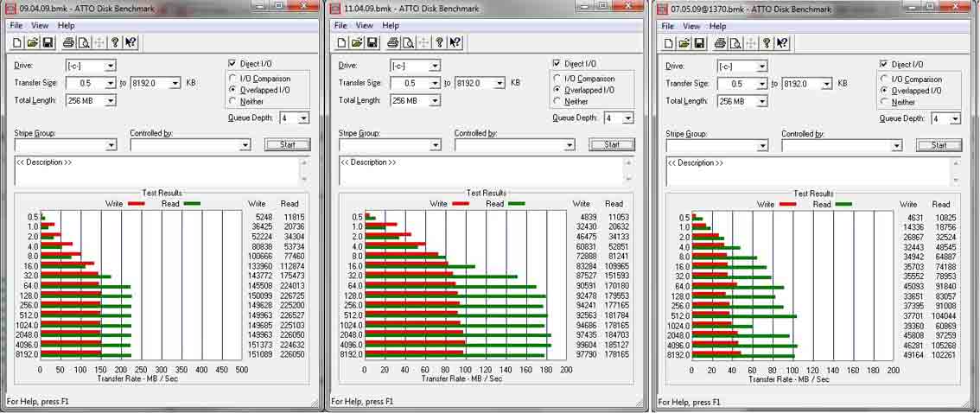The image size is (980, 413).
Task: Open Help menu in 07.05.09@1370.bmk window
Action: (717, 26)
